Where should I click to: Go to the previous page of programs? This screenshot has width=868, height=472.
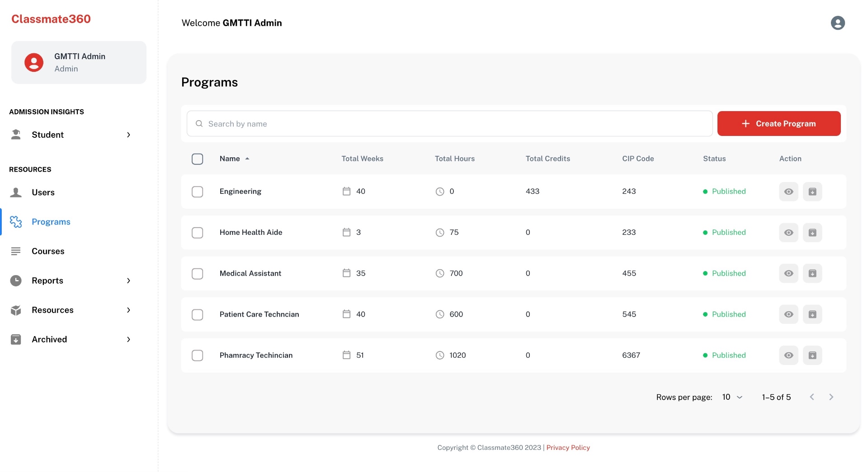[x=812, y=397]
